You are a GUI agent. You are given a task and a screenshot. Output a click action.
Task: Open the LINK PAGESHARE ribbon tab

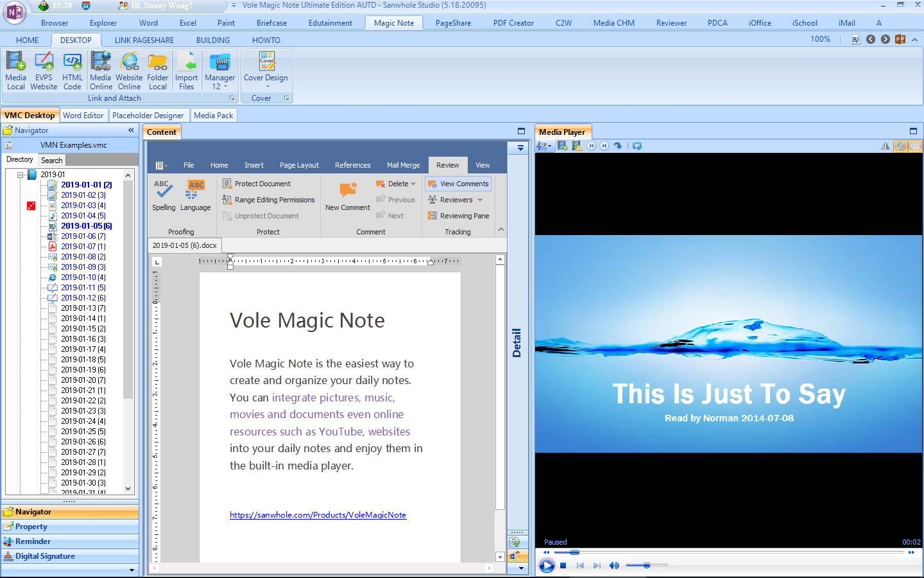pos(144,40)
